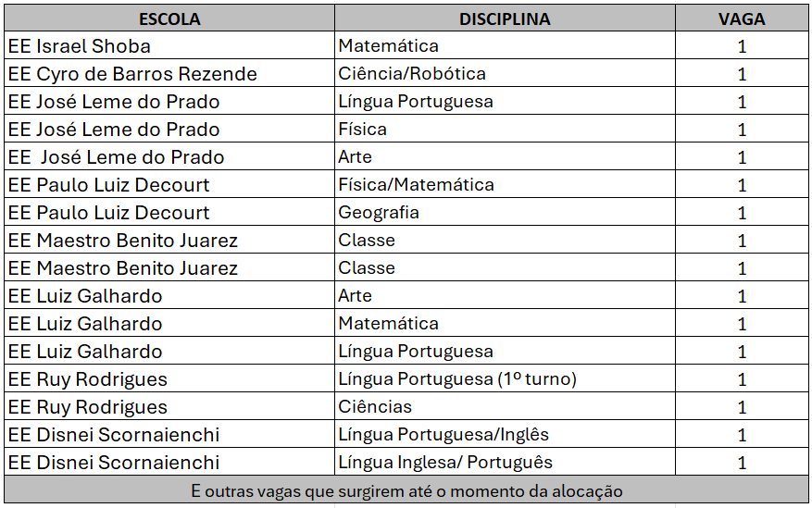This screenshot has width=812, height=508.
Task: Click Matemática in the Israel Shoba row
Action: (x=389, y=46)
